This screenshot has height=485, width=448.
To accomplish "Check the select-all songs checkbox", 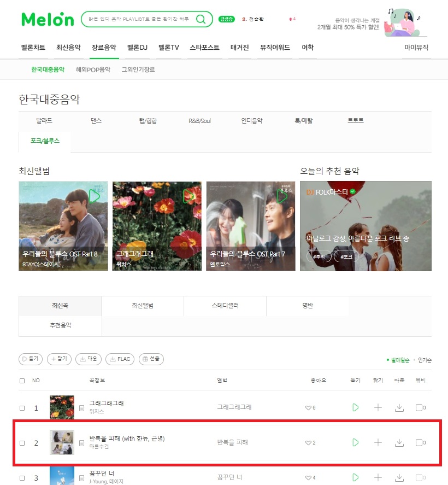I will point(22,381).
